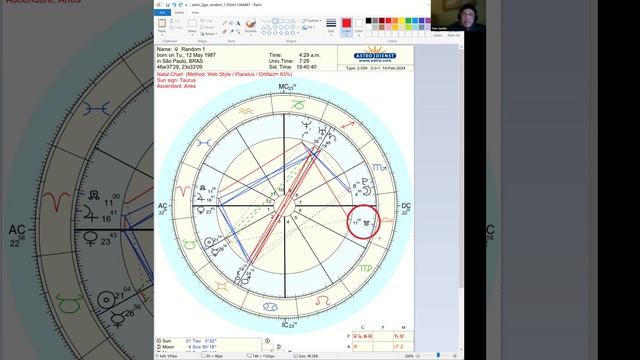Choose the Select rectangle tool
Viewport: 640px width, 360px height.
tap(192, 23)
